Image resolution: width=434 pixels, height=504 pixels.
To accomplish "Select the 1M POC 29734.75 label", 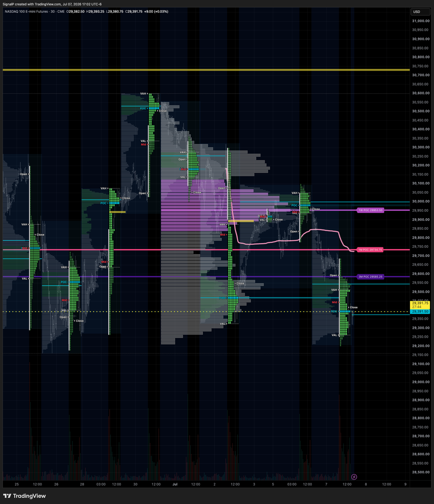I will click(370, 250).
